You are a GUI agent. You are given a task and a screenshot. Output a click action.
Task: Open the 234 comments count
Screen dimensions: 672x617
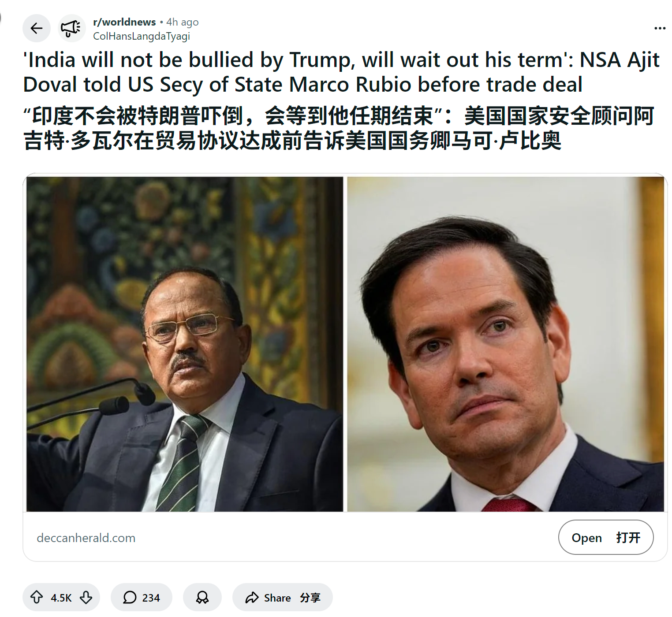151,598
